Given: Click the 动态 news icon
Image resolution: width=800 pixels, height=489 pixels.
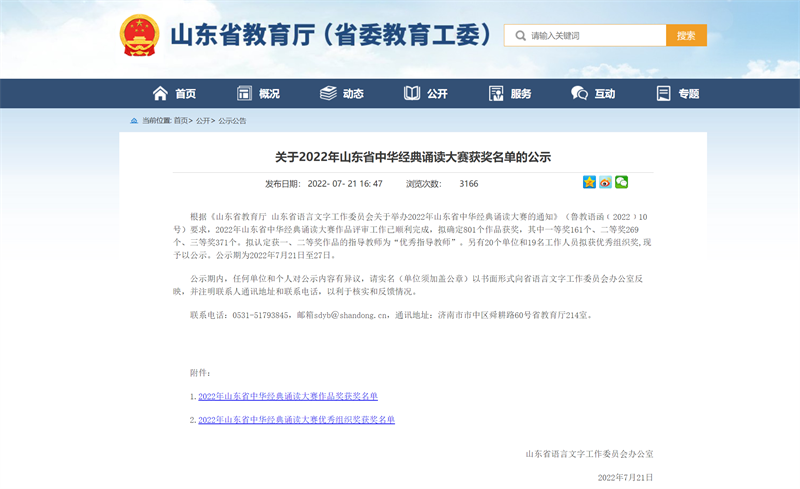Looking at the screenshot, I should pyautogui.click(x=328, y=93).
